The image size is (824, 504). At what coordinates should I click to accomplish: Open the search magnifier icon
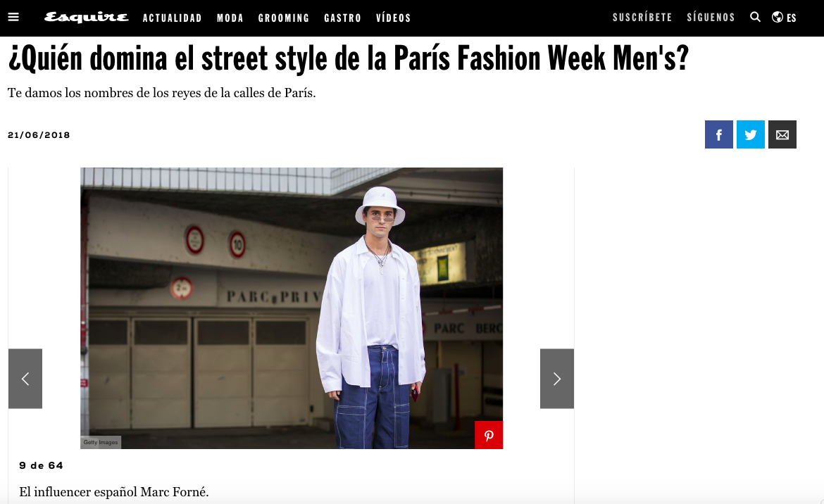(x=755, y=17)
